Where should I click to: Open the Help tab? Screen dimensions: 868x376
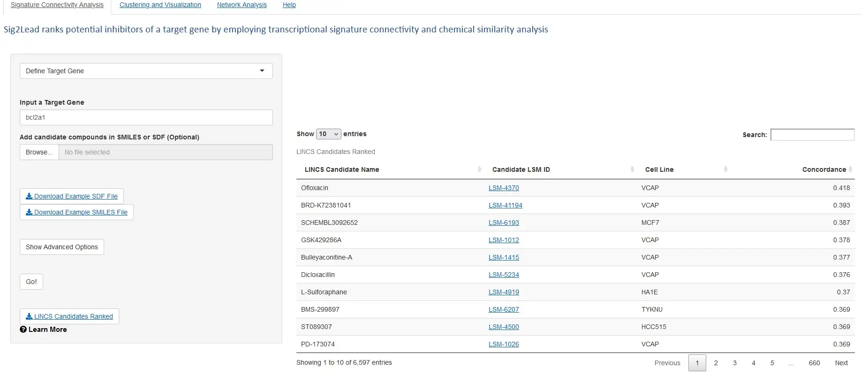click(x=289, y=5)
